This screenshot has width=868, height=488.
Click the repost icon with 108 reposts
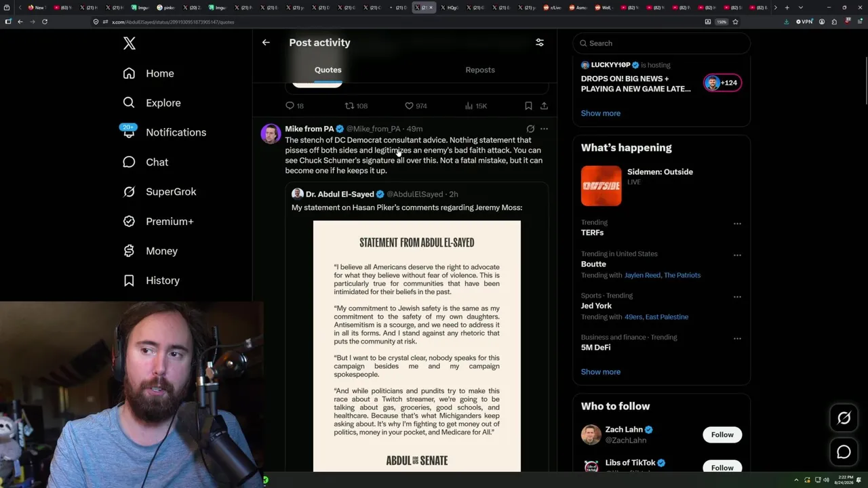coord(349,106)
